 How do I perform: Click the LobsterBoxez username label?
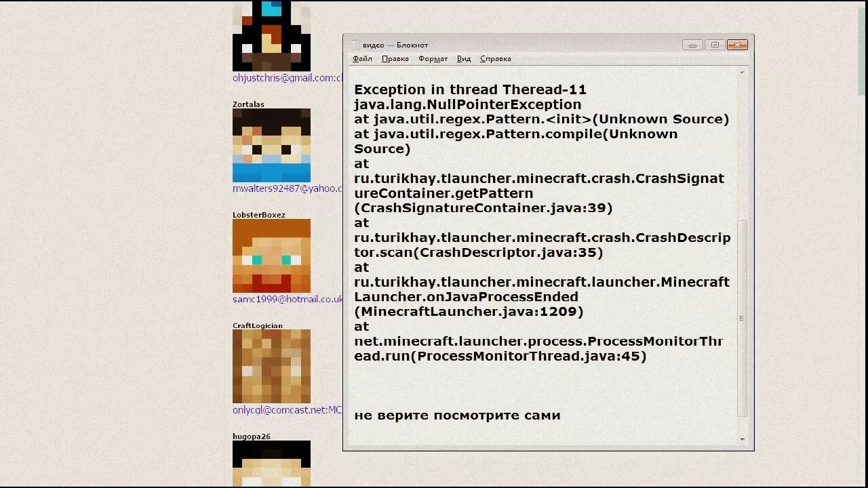coord(259,215)
